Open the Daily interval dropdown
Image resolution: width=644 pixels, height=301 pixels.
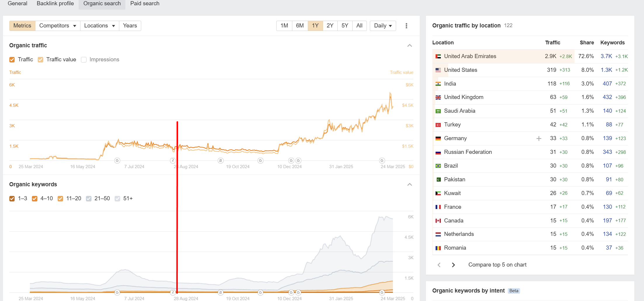click(383, 26)
